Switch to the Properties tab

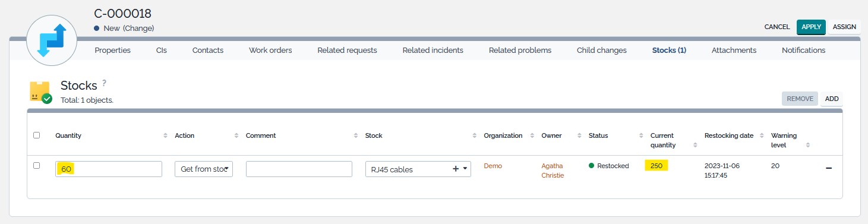click(x=113, y=51)
